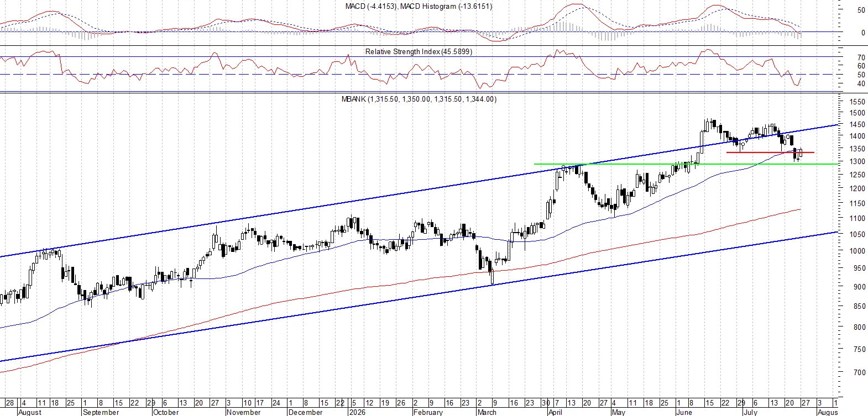
Task: Click the August month label at left
Action: coord(30,412)
